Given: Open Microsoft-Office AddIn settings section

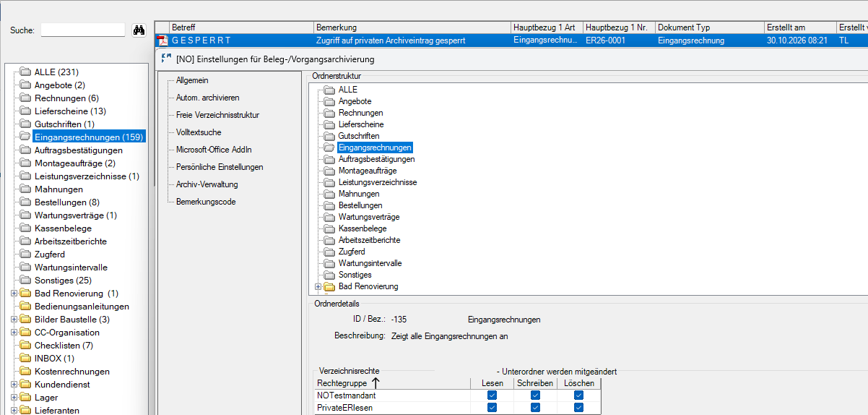Looking at the screenshot, I should coord(214,150).
